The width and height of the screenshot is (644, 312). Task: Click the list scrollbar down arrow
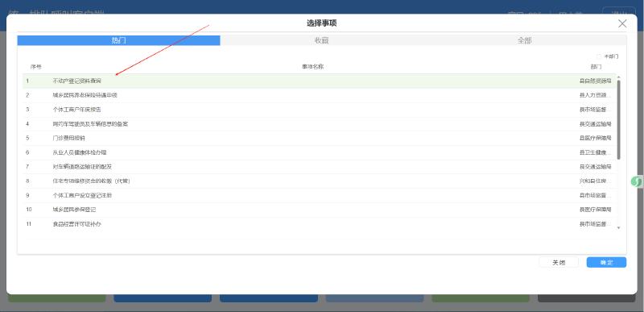pyautogui.click(x=618, y=227)
